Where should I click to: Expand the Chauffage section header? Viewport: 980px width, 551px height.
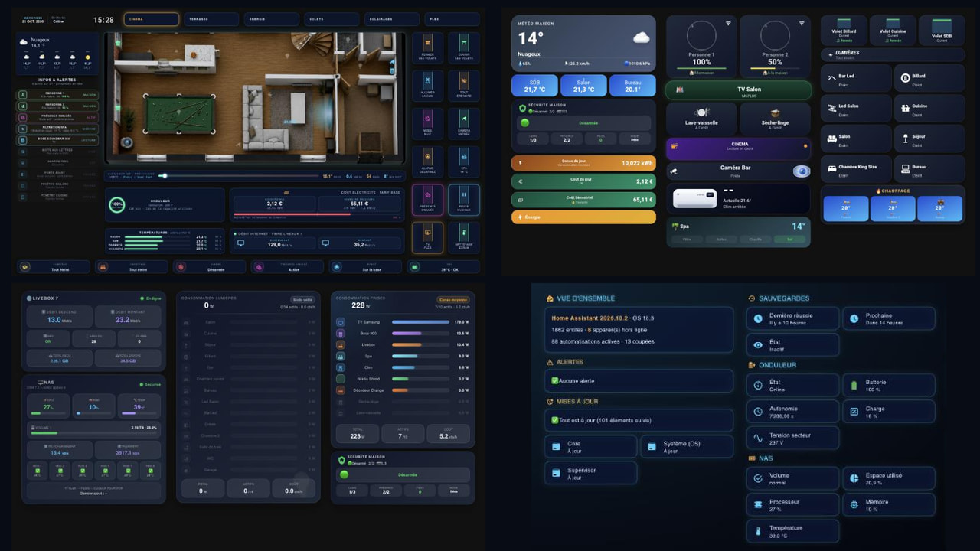(x=893, y=191)
